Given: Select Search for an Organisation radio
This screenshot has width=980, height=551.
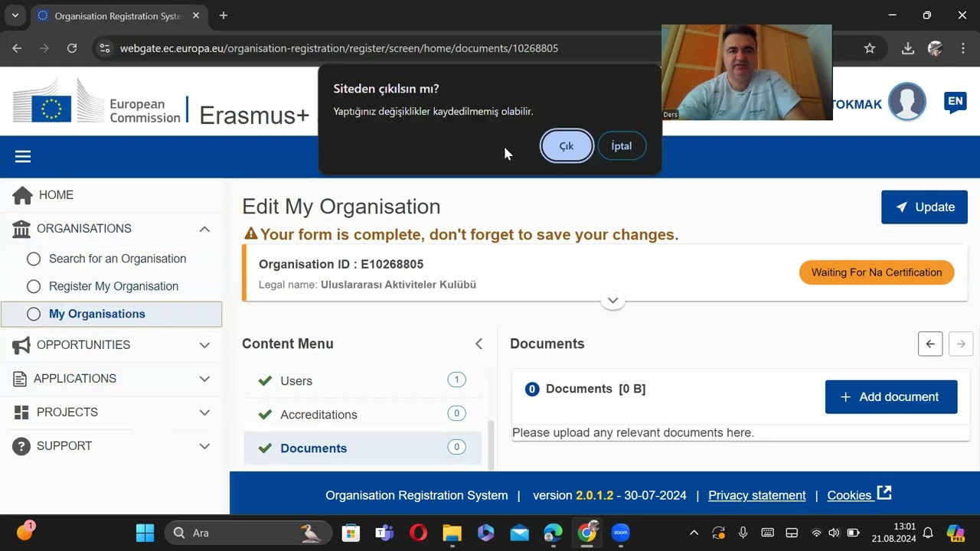Looking at the screenshot, I should 34,259.
